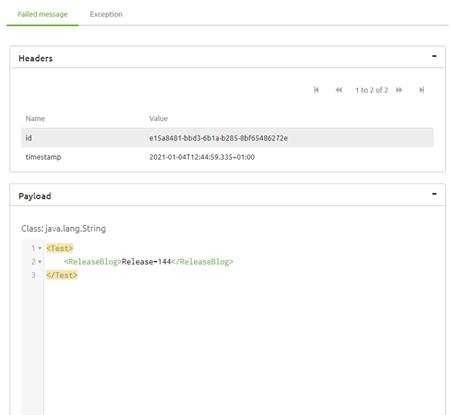Viewport: 452px width, 415px height.
Task: Fold code at line 2 arrow
Action: pyautogui.click(x=40, y=262)
